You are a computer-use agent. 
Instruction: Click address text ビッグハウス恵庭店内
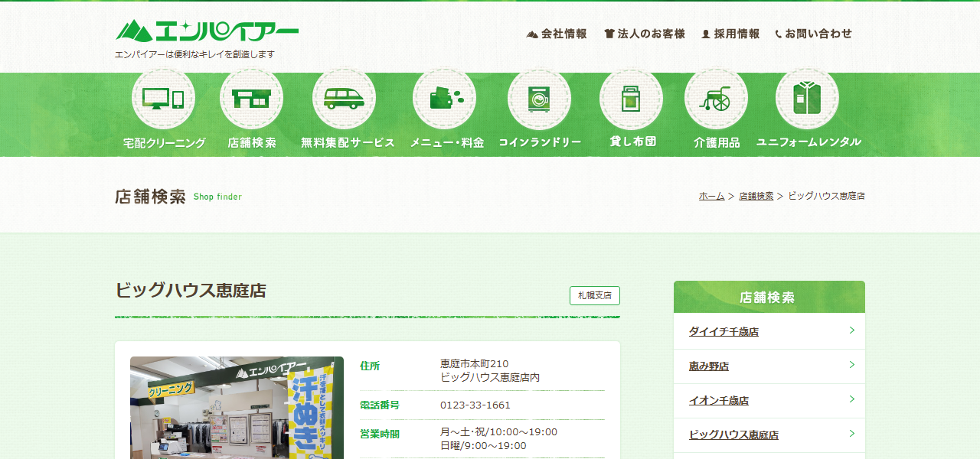click(490, 377)
